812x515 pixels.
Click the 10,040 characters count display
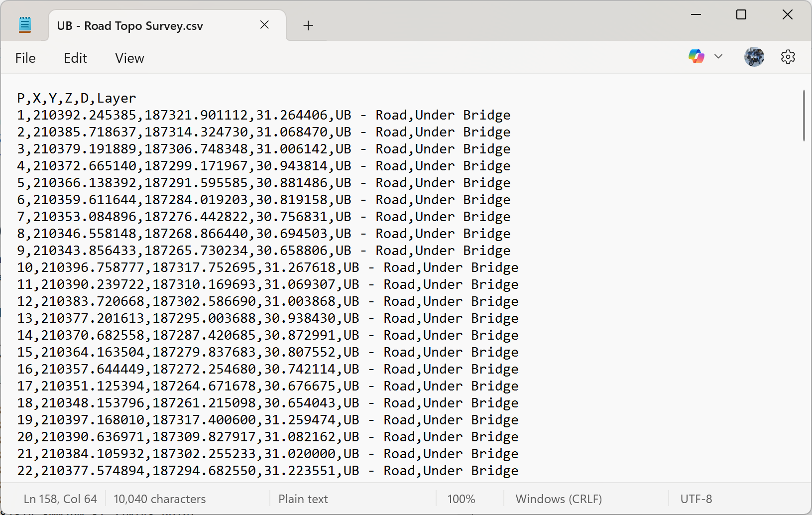pyautogui.click(x=159, y=499)
